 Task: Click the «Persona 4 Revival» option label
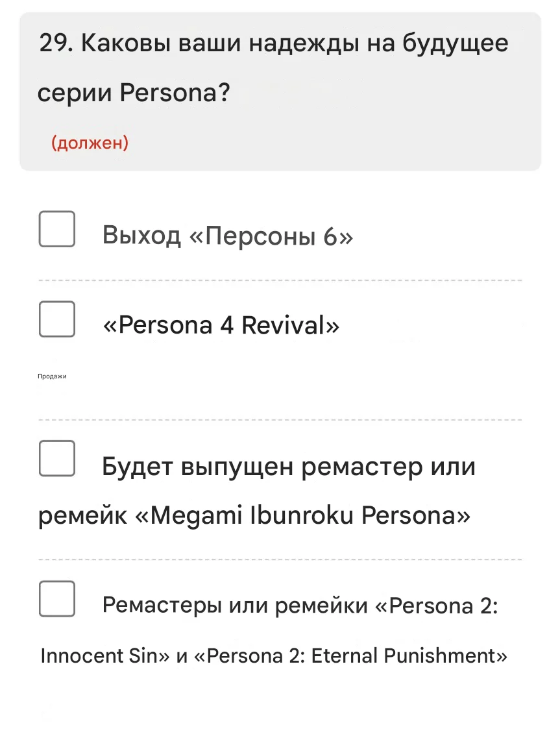[x=221, y=325]
